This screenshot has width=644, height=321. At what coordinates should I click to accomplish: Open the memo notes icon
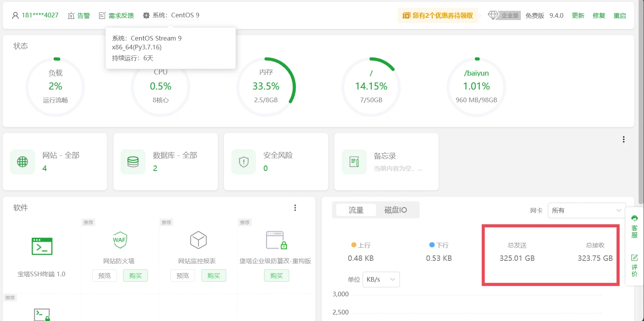point(354,162)
